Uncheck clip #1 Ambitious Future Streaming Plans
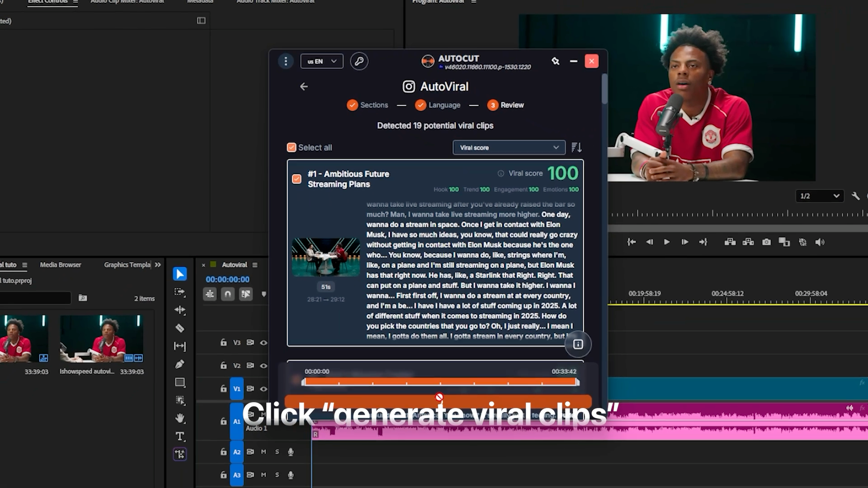868x488 pixels. pyautogui.click(x=297, y=179)
